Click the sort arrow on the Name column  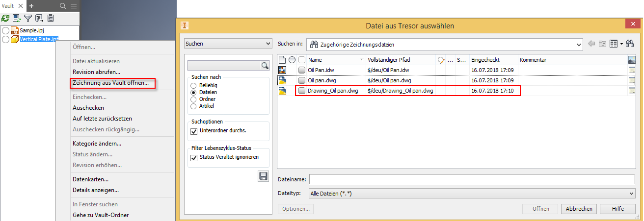point(362,60)
